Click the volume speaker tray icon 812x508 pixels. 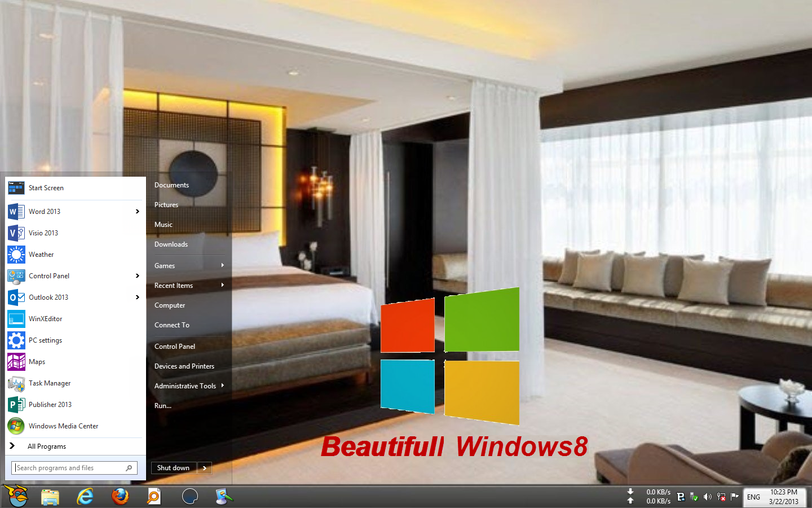click(707, 497)
